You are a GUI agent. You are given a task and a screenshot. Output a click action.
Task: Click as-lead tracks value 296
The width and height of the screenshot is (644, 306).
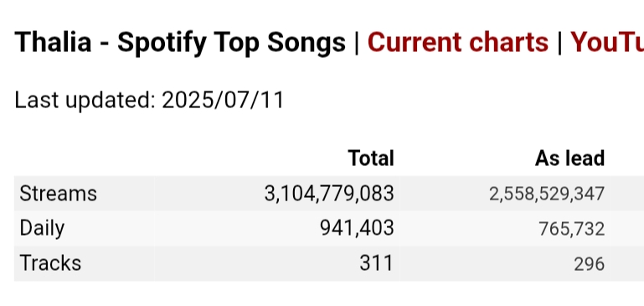[x=590, y=264]
